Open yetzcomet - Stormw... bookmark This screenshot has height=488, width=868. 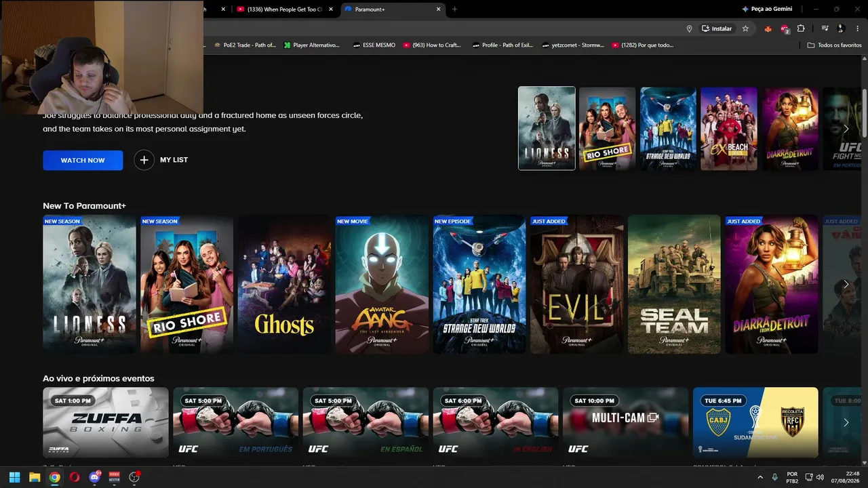(573, 45)
